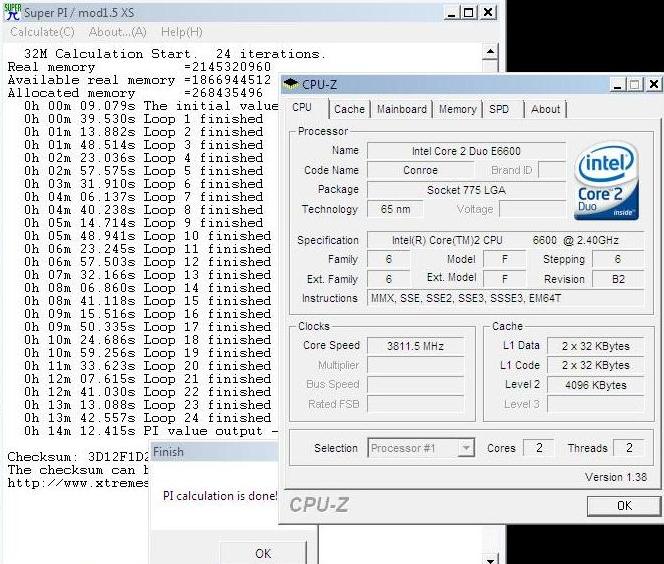The image size is (664, 564).
Task: Click the Core Speed value 3811.5 MHz
Action: point(415,346)
